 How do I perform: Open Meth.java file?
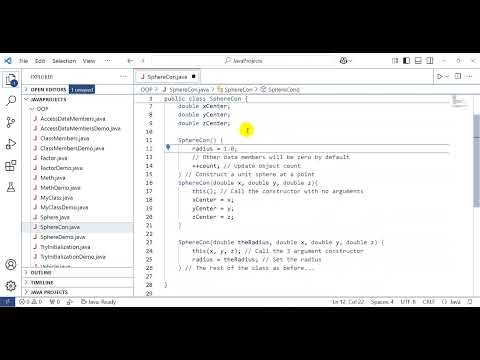coord(53,178)
